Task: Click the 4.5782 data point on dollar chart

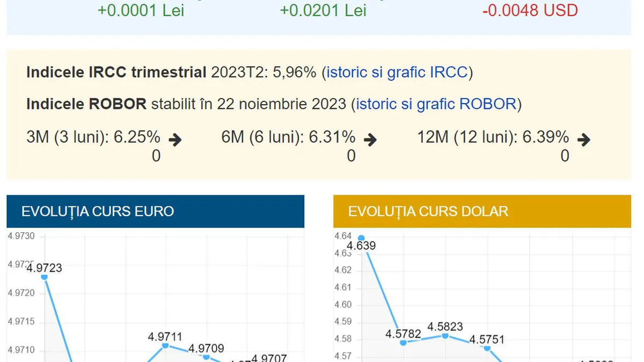Action: pyautogui.click(x=404, y=342)
